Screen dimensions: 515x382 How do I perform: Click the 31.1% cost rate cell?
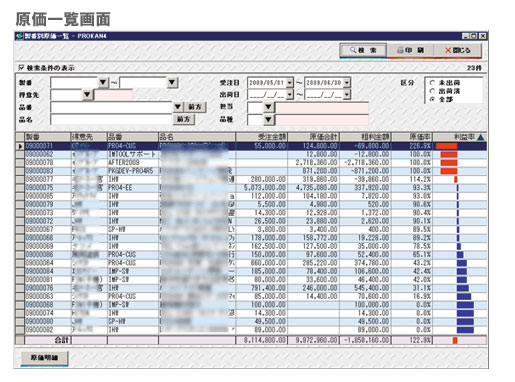[412, 288]
